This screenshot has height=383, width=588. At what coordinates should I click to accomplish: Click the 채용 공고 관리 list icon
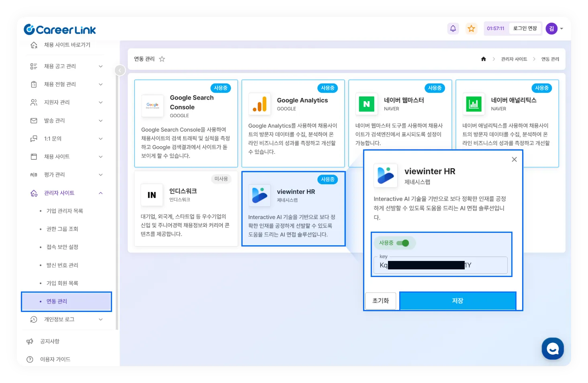[34, 66]
